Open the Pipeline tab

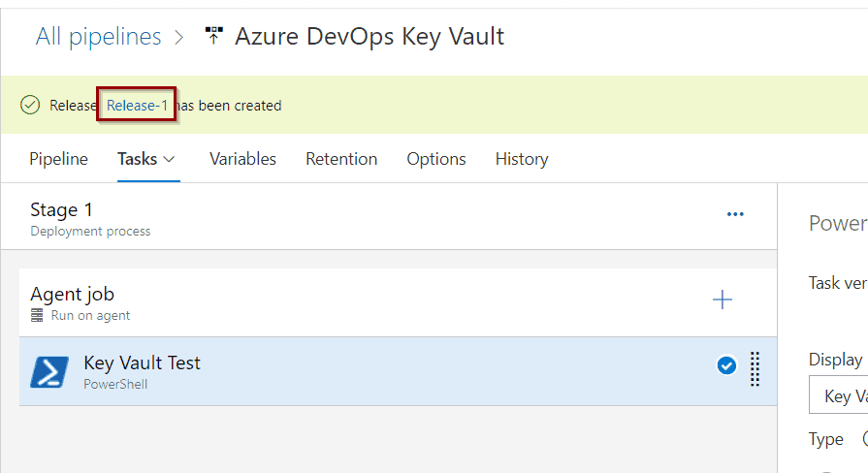(59, 159)
